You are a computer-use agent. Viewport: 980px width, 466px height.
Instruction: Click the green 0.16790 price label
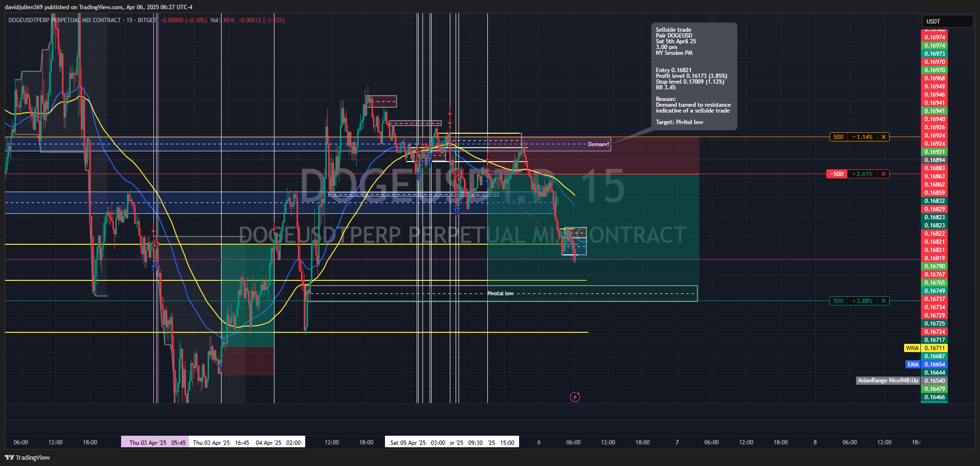click(x=934, y=266)
